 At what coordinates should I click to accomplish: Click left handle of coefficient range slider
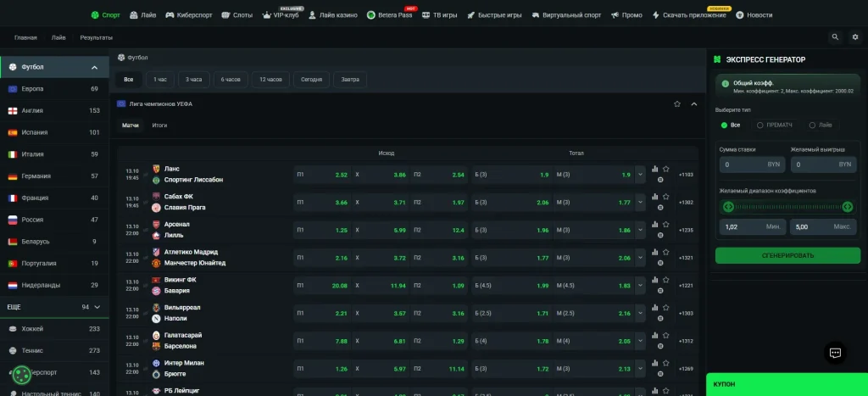point(728,207)
